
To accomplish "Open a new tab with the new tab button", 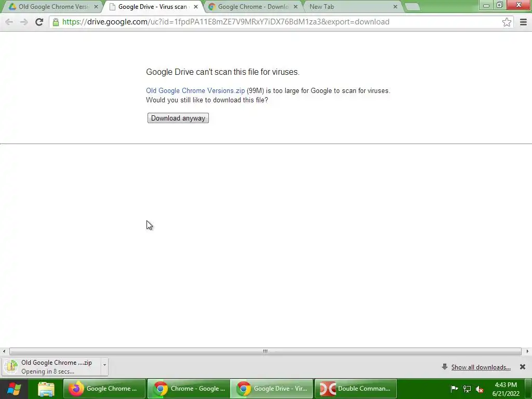I will [x=413, y=7].
